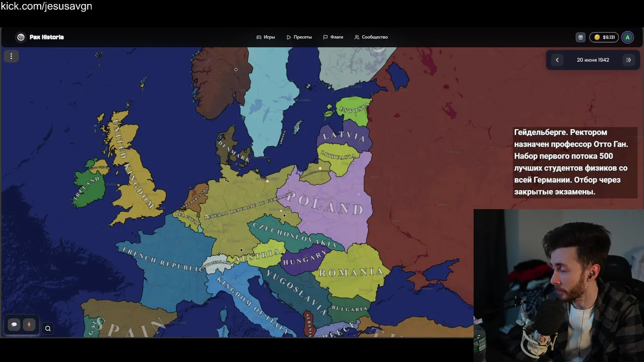The image size is (644, 362).
Task: Select Estonia on the map
Action: coord(353,109)
